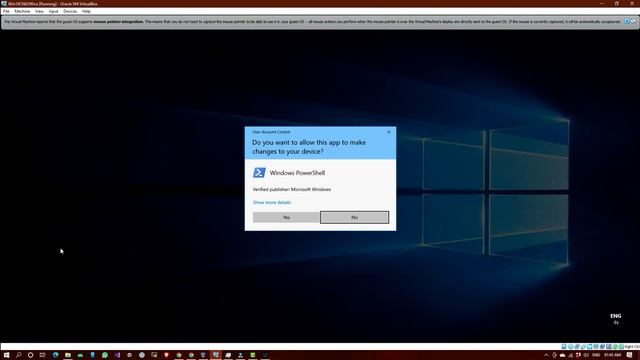Open the Show more details link
640x360 pixels.
tap(272, 202)
